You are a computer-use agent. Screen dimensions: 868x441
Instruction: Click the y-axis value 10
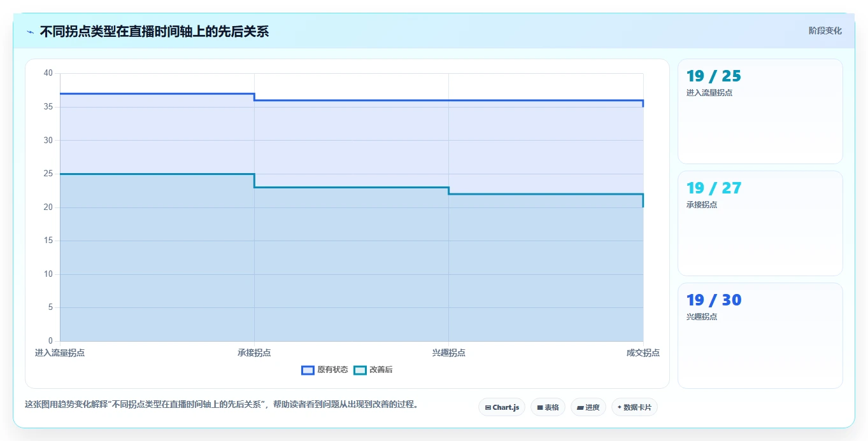click(x=48, y=274)
